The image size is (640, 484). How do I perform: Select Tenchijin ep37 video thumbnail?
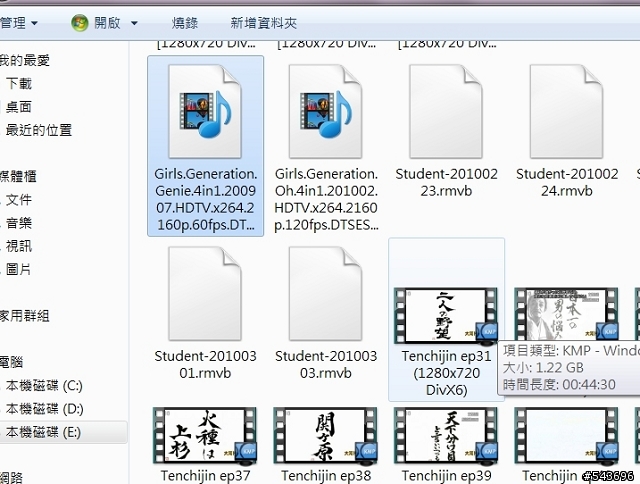tap(205, 435)
